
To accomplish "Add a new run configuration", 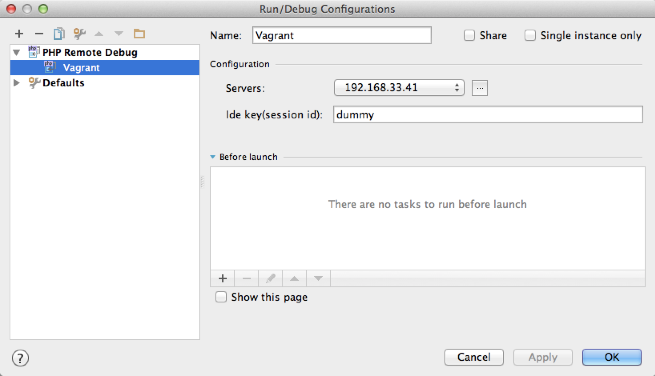I will [19, 34].
